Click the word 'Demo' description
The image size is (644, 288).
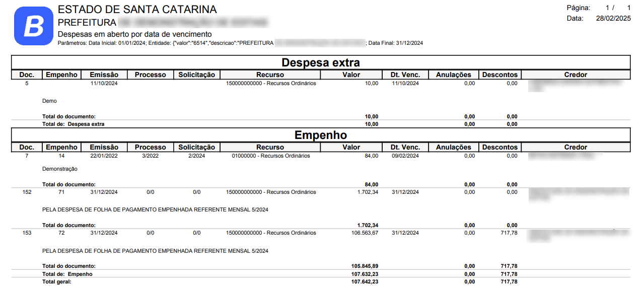[x=50, y=101]
